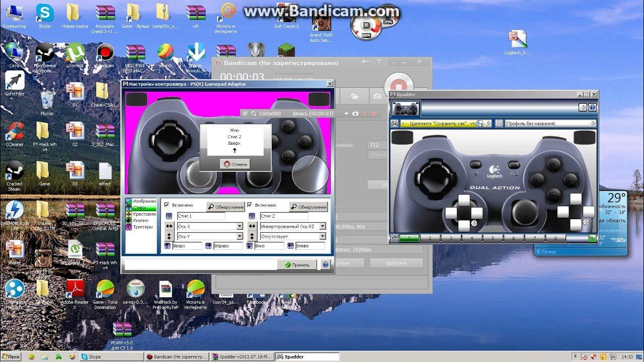
Task: Select the Стики category in controller settings
Action: (141, 208)
